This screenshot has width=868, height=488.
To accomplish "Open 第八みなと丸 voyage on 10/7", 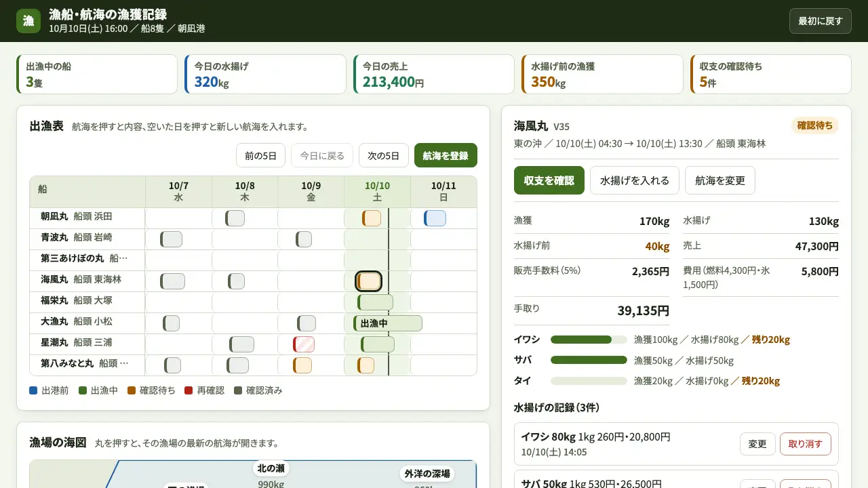I will [172, 365].
